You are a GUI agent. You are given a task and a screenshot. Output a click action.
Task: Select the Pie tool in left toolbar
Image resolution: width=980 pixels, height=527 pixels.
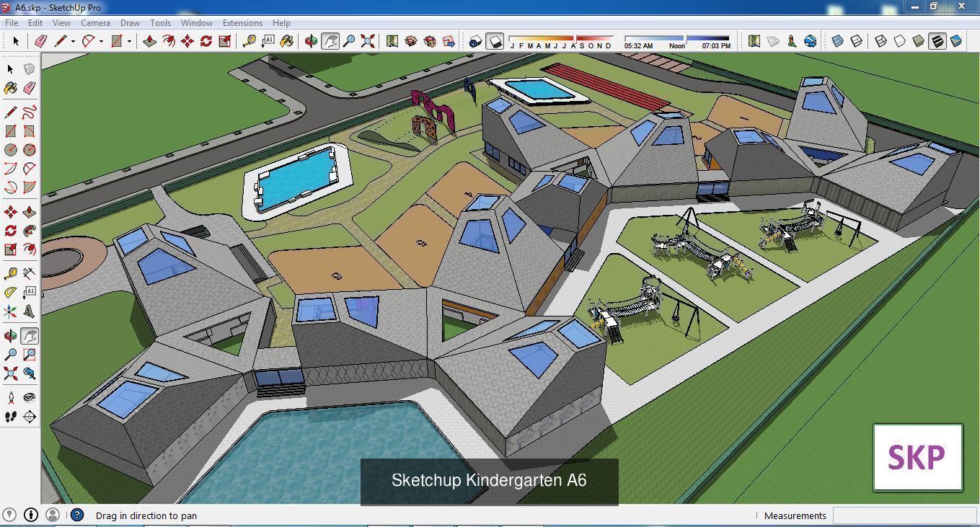[x=29, y=187]
